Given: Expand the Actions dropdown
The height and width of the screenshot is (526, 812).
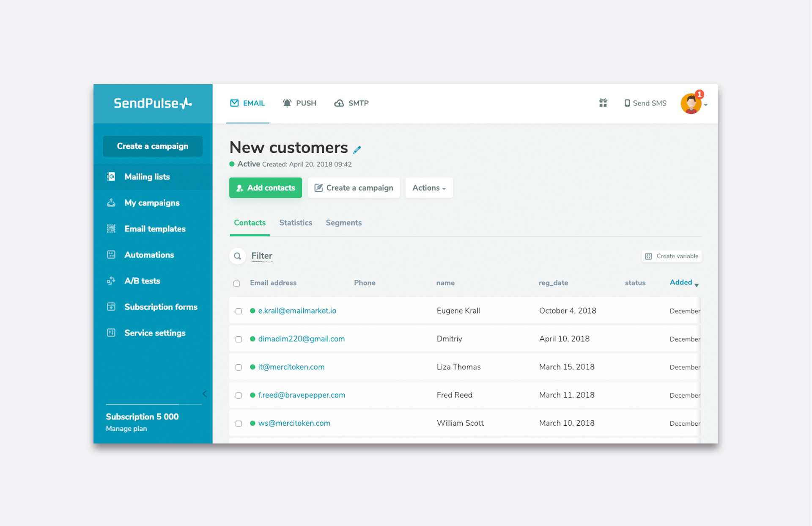Looking at the screenshot, I should point(429,188).
